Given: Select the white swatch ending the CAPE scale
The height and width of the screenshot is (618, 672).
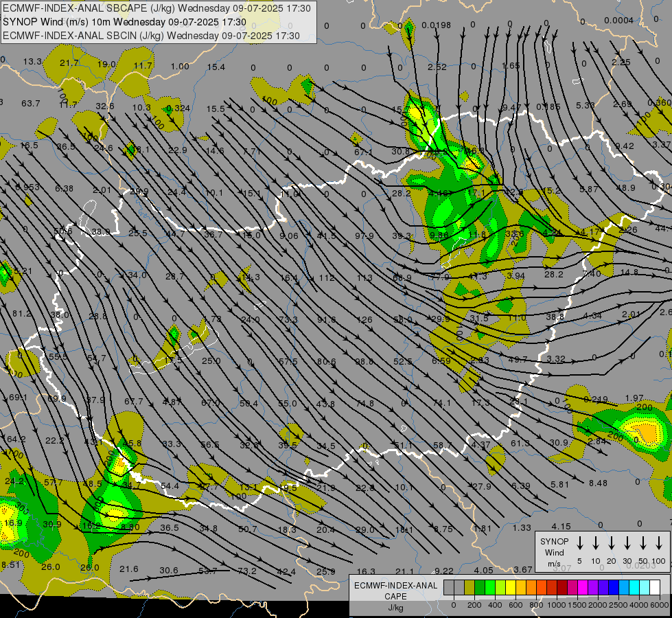Looking at the screenshot, I should [655, 588].
